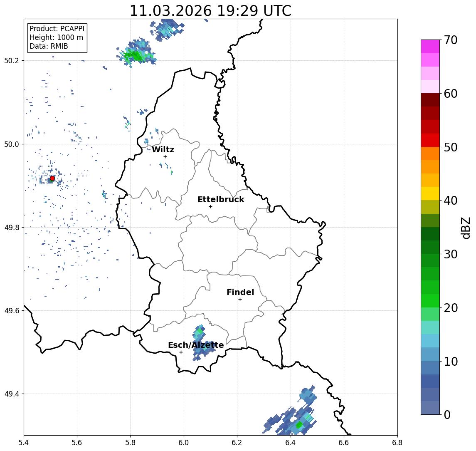
Task: Click the cross marker below Wiltz
Action: [x=165, y=156]
